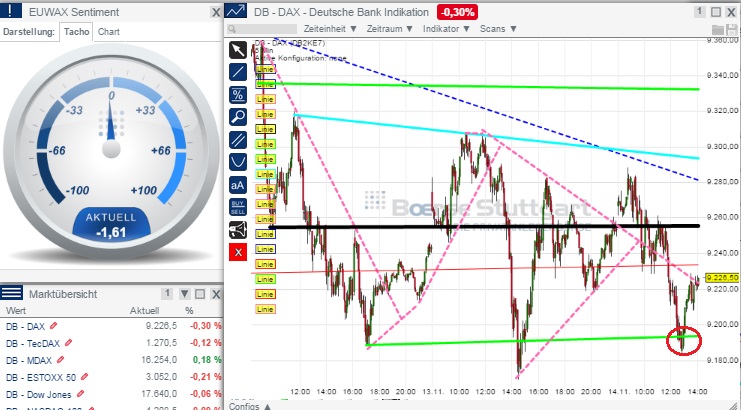Image resolution: width=741 pixels, height=410 pixels.
Task: Click pencil icon next to DB - TecDAX
Action: (69, 343)
